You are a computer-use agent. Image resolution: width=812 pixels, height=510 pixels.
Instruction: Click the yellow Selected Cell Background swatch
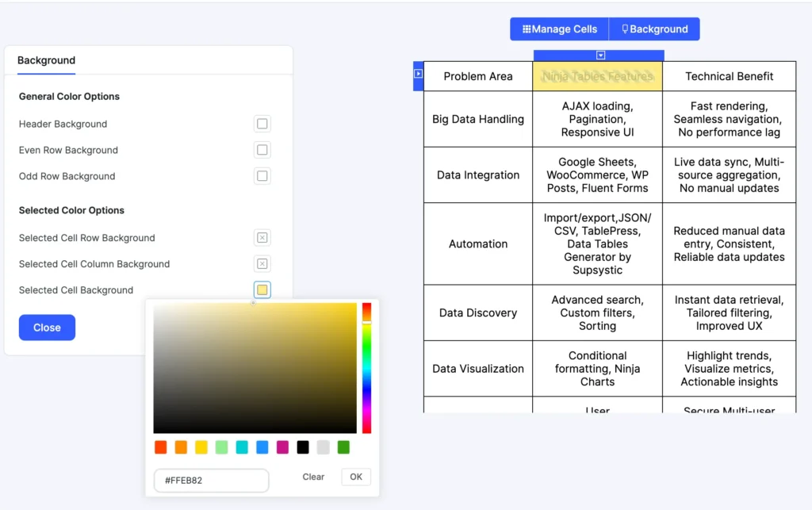[x=262, y=290]
